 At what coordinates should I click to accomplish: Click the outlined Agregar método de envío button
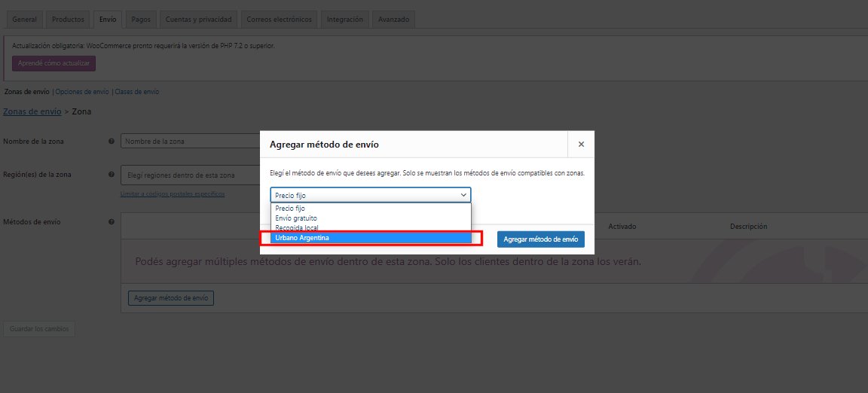click(x=171, y=298)
